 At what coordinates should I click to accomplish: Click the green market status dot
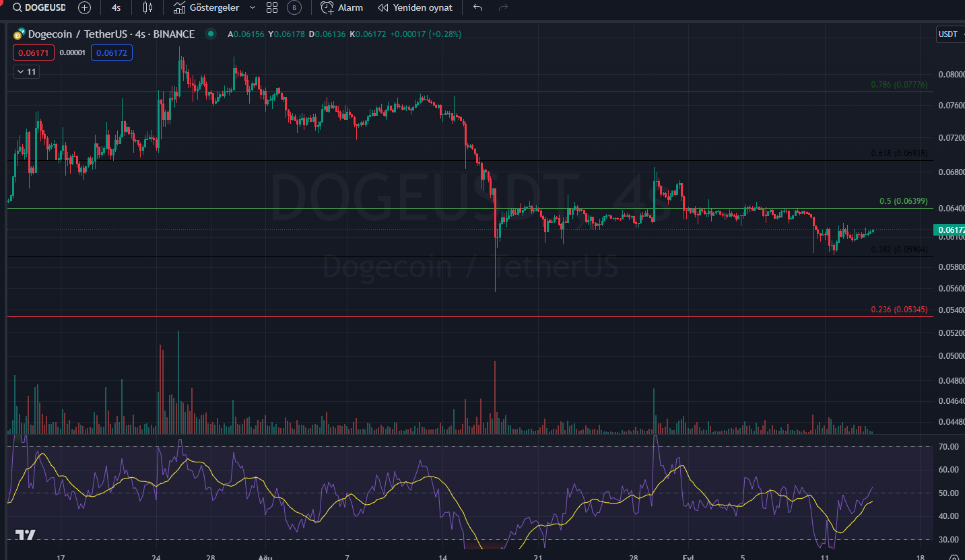pyautogui.click(x=211, y=34)
